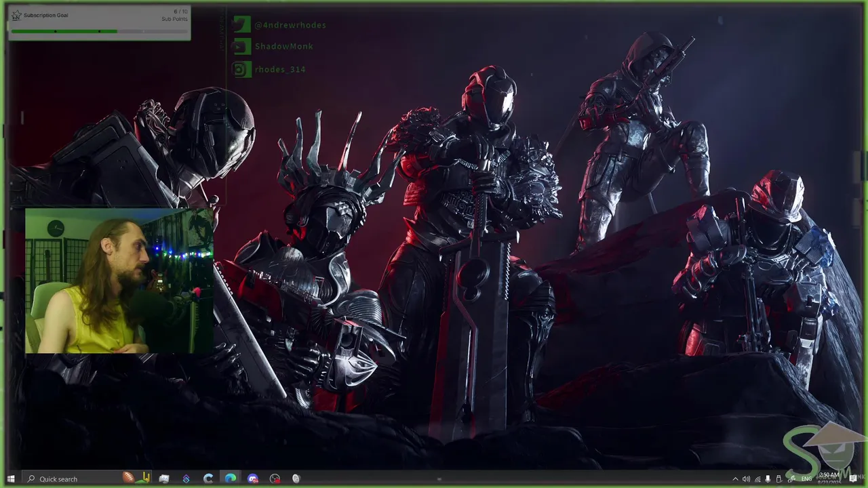Viewport: 868px width, 488px height.
Task: Open the gray round icon beside OBS
Action: pos(296,479)
